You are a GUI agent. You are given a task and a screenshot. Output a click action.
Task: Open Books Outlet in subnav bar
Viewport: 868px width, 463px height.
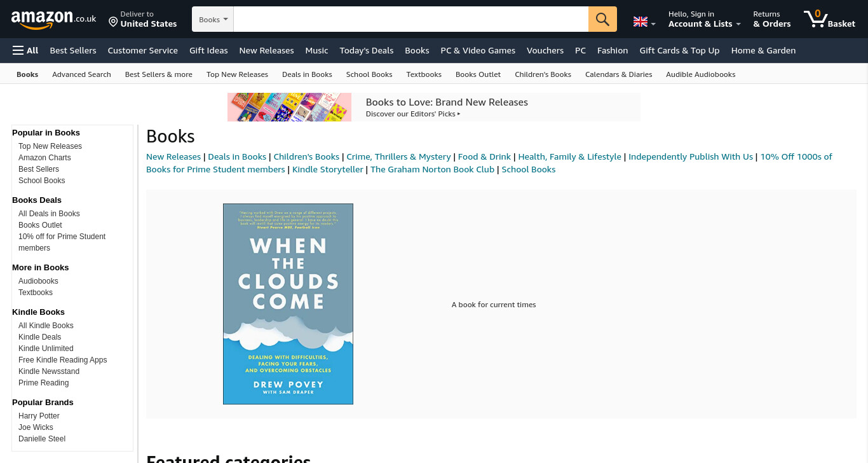coord(478,74)
